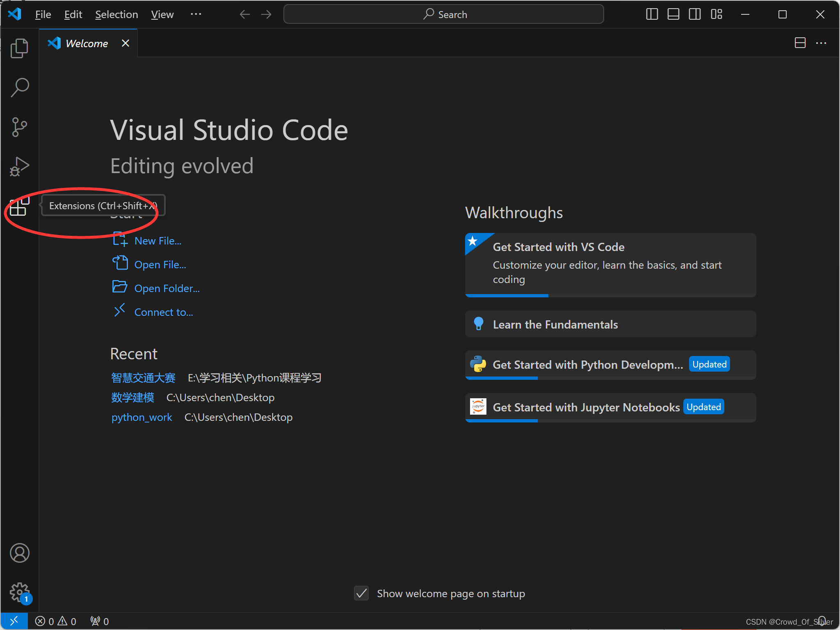Click the Open Folder icon

click(x=120, y=287)
